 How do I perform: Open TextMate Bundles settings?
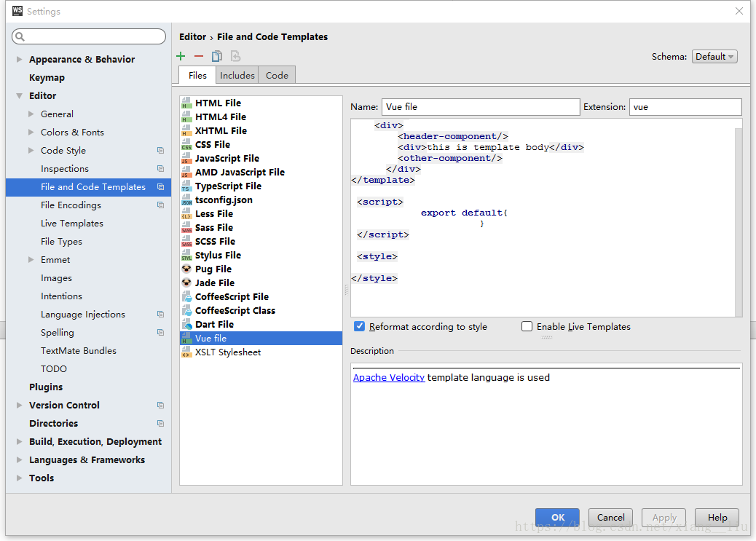pos(79,350)
